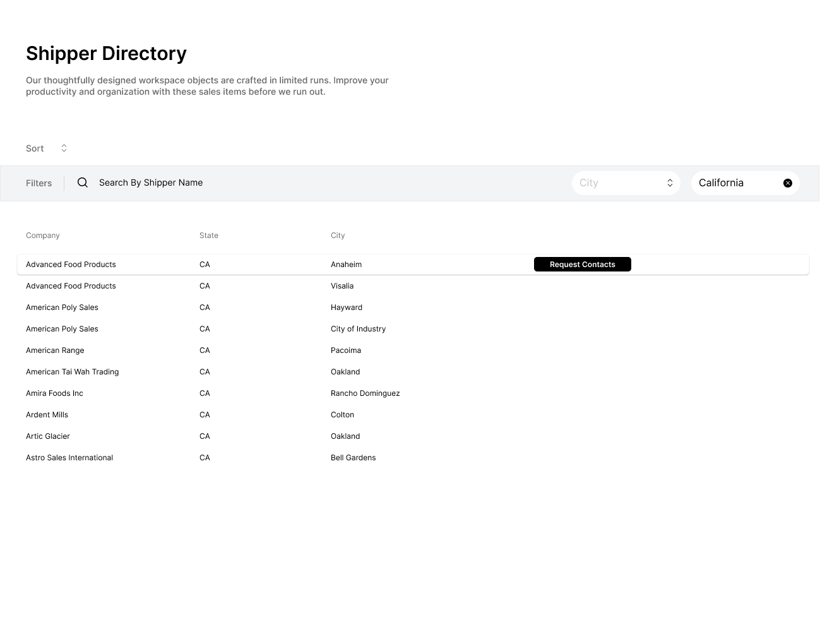Click the X to clear the California filter
Image resolution: width=820 pixels, height=644 pixels.
pos(787,182)
